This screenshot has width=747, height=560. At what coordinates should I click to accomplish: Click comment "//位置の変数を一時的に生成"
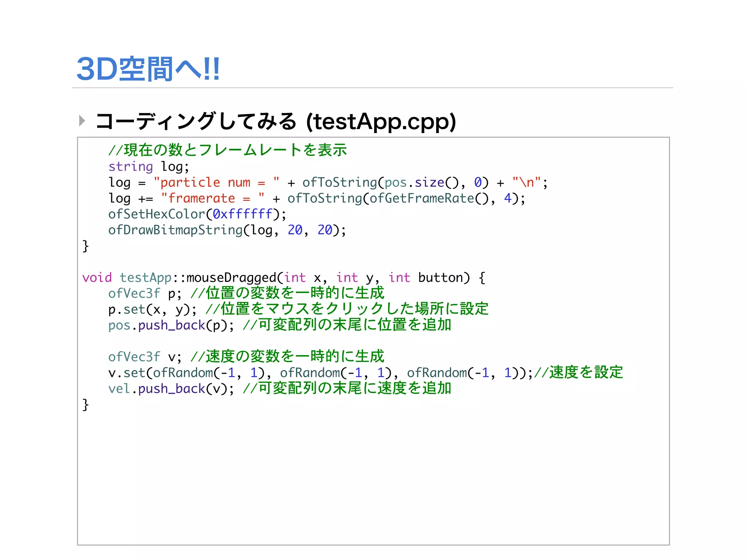tap(287, 293)
